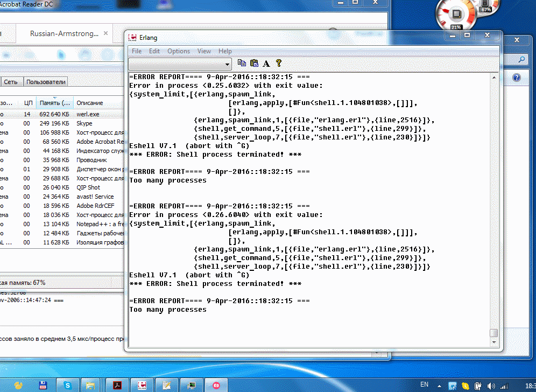This screenshot has width=536, height=392.
Task: Open the Options menu in Erlang
Action: tap(179, 51)
